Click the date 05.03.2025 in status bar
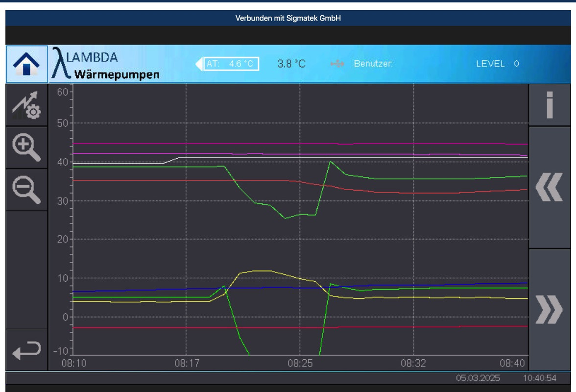The width and height of the screenshot is (576, 392). [478, 378]
